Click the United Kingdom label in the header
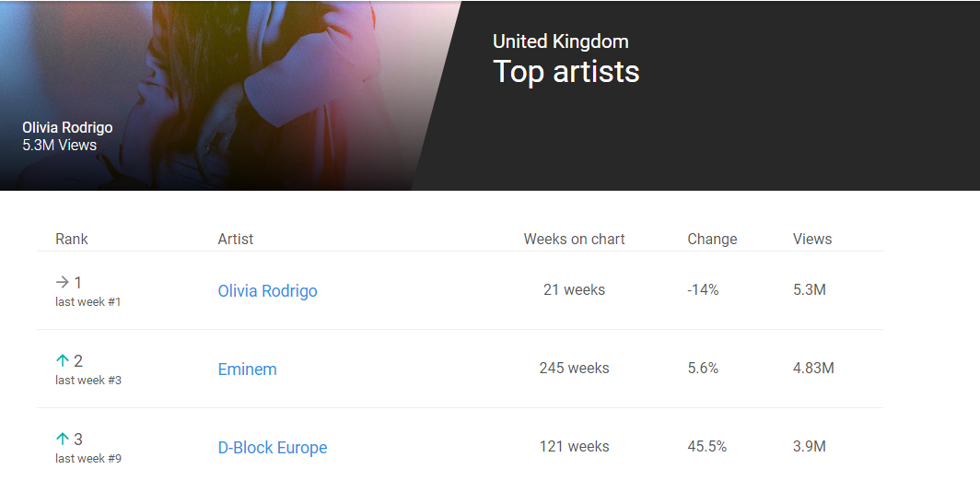The height and width of the screenshot is (481, 980). point(561,41)
